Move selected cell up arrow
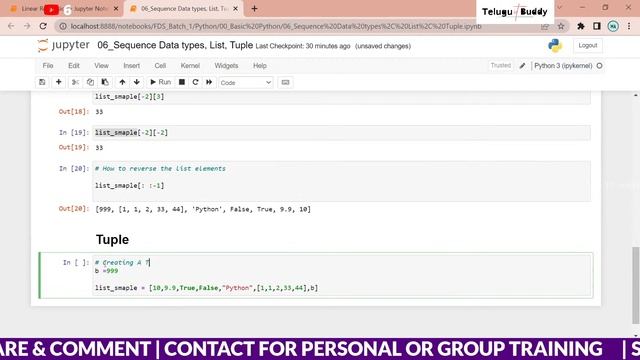This screenshot has height=360, width=640. pyautogui.click(x=122, y=82)
